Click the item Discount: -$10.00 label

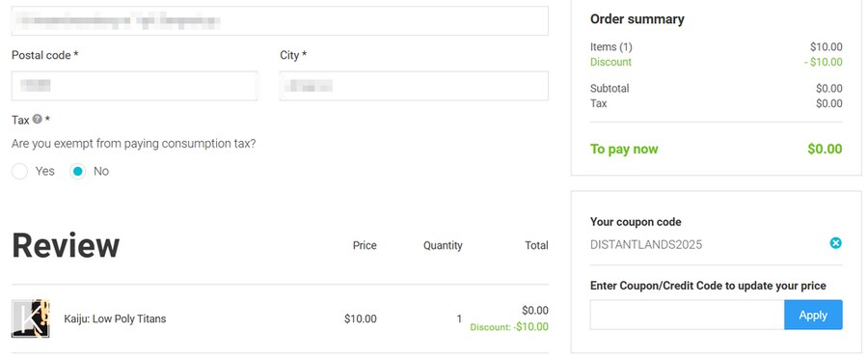coord(509,327)
